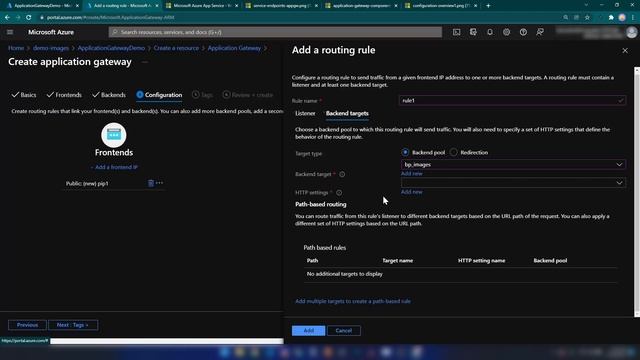The height and width of the screenshot is (360, 640).
Task: Open the demo-images breadcrumb
Action: 51,48
